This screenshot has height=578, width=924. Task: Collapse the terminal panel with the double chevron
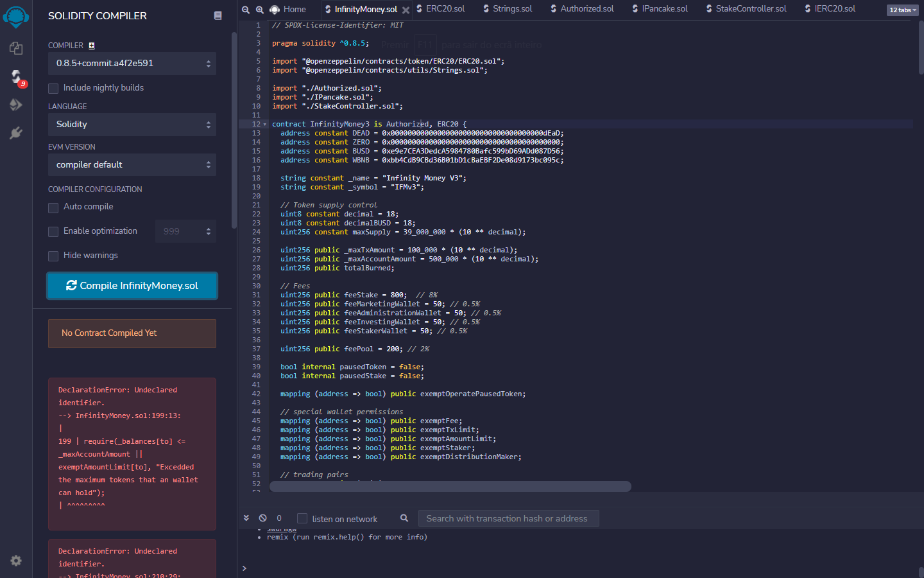246,518
